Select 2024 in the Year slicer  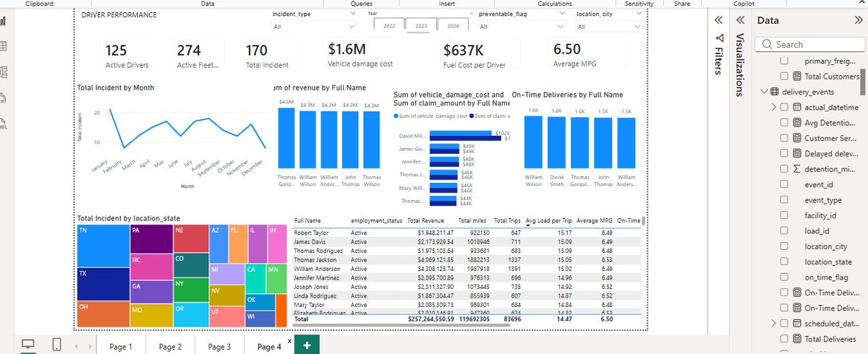452,26
